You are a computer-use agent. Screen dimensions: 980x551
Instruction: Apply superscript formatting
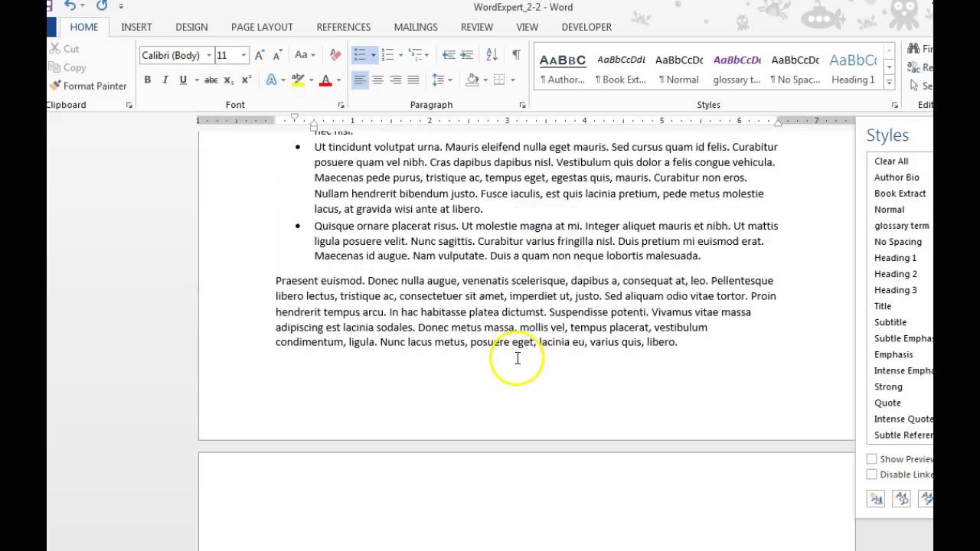[247, 80]
